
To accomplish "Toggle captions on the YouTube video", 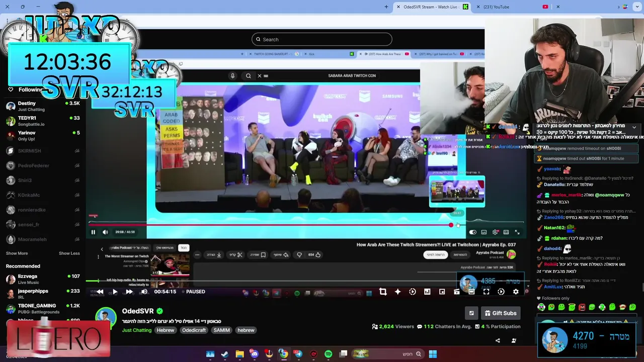I will click(x=484, y=232).
